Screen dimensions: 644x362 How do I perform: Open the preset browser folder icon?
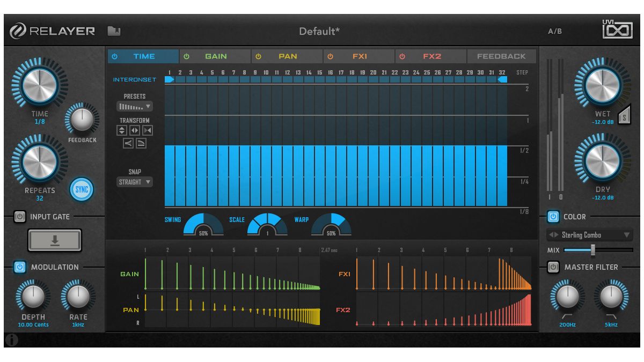tap(114, 31)
